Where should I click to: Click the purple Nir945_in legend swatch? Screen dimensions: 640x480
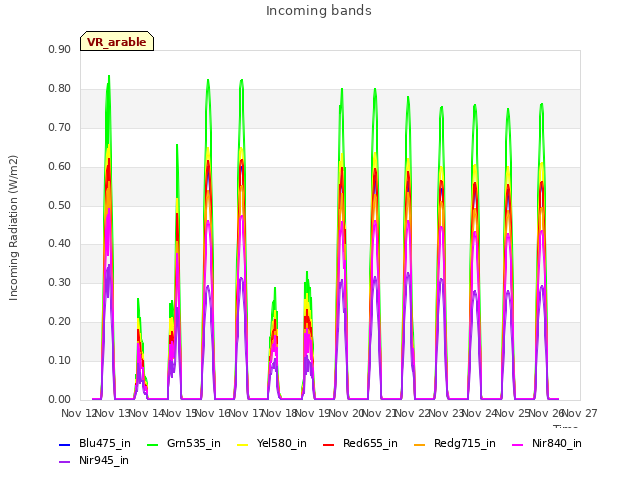click(64, 462)
